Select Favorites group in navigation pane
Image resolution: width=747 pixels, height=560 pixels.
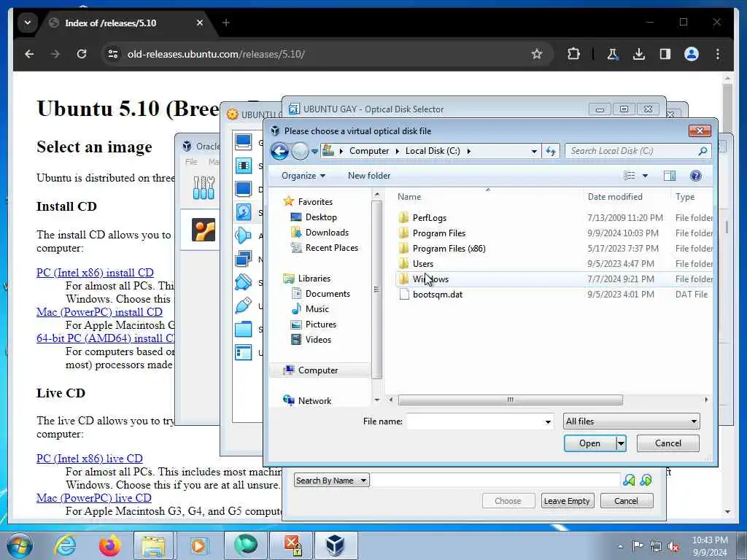[315, 202]
